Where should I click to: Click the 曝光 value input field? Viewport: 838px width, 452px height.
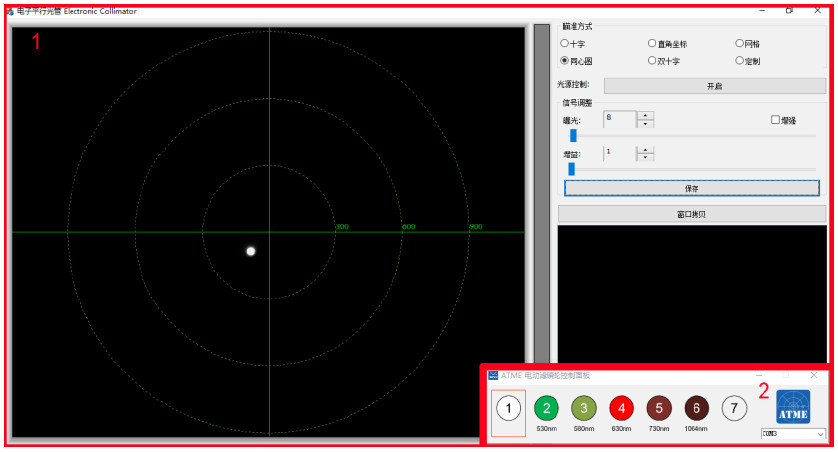619,119
